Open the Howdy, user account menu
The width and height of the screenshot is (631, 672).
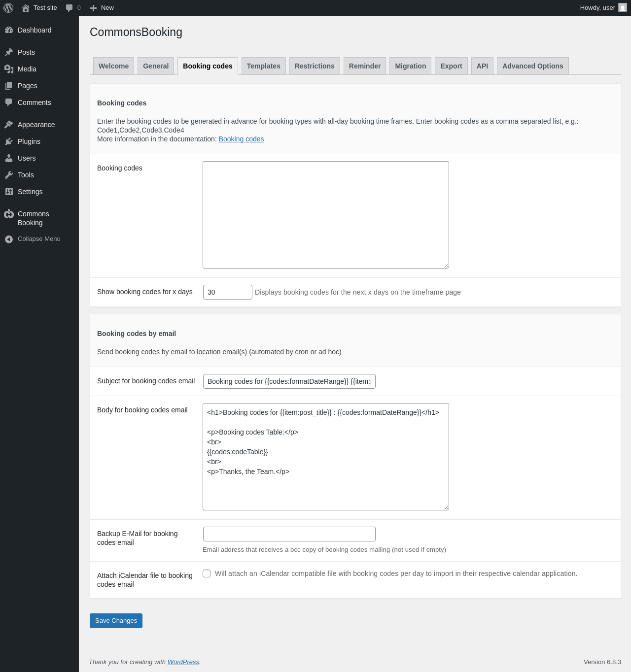click(602, 8)
